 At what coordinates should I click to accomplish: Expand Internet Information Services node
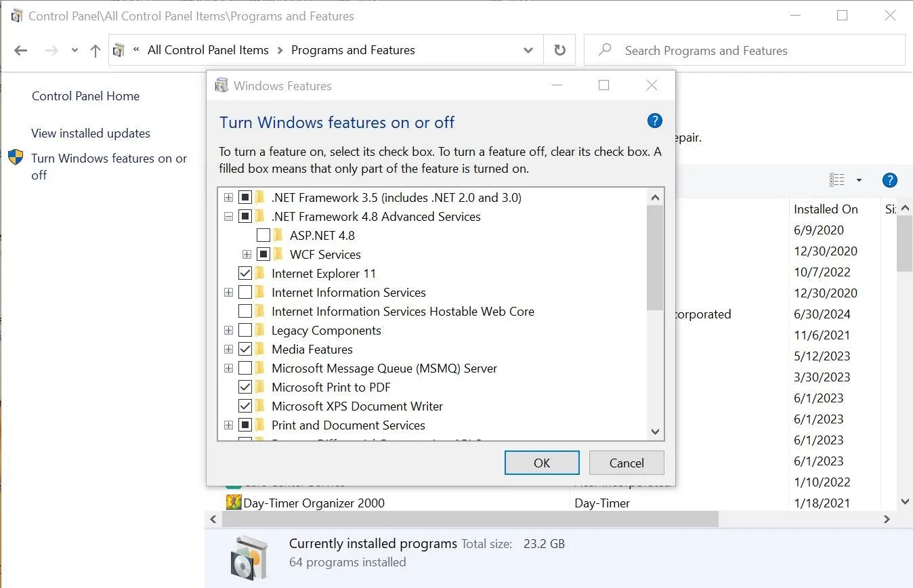228,293
